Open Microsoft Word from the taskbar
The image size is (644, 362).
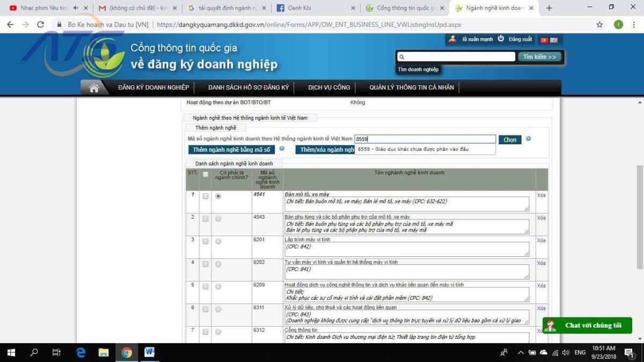tap(149, 352)
